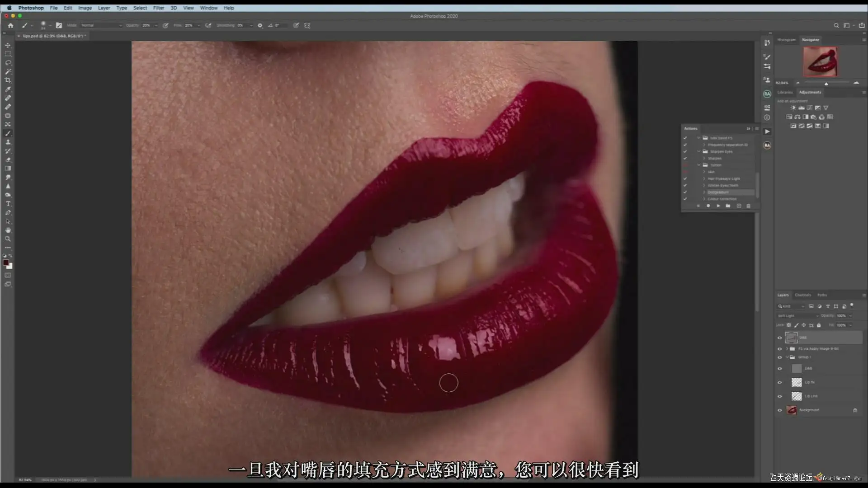Play selected action in Actions panel
The image size is (868, 488).
click(718, 206)
